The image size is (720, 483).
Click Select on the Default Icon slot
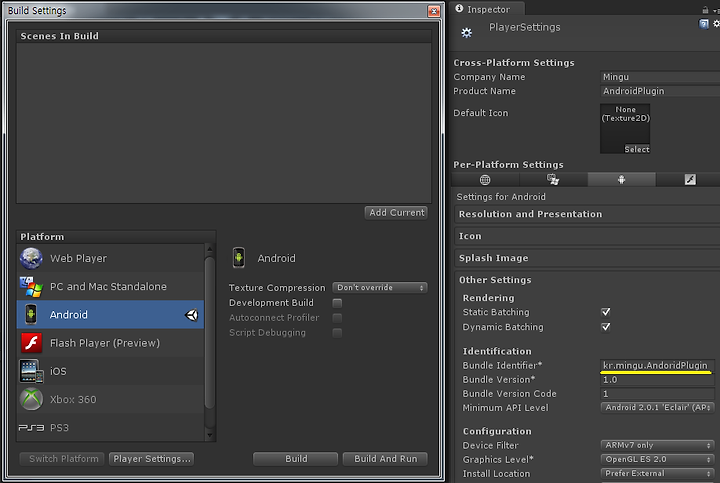pyautogui.click(x=636, y=149)
